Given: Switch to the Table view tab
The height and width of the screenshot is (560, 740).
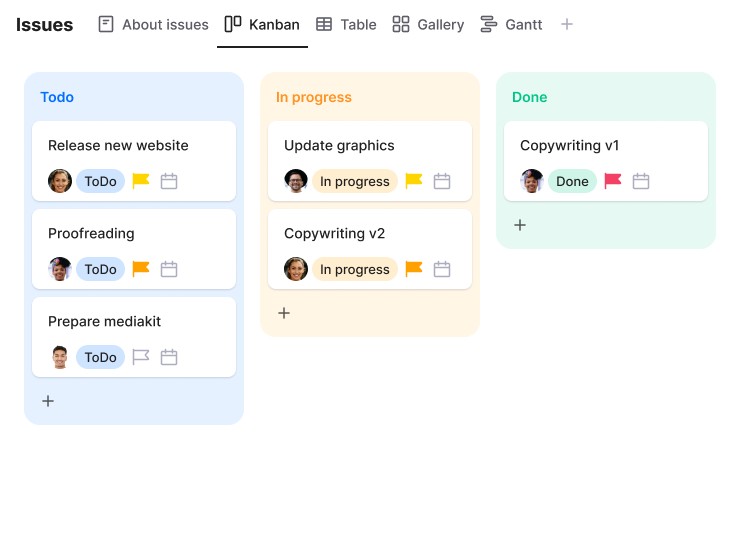Looking at the screenshot, I should point(346,25).
